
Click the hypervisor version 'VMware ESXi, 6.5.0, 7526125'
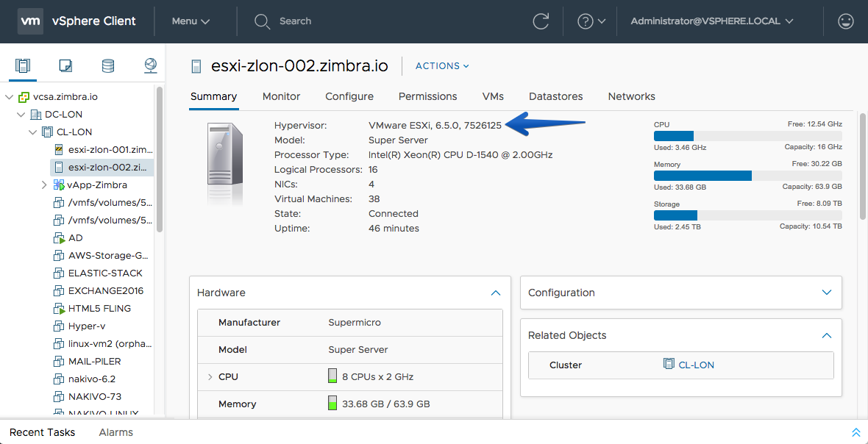[x=435, y=126]
